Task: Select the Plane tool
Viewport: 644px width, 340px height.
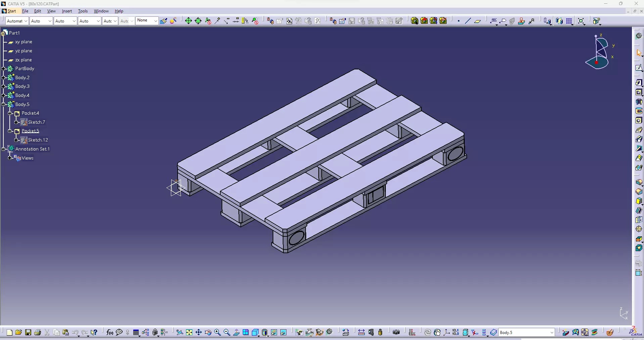Action: point(477,21)
